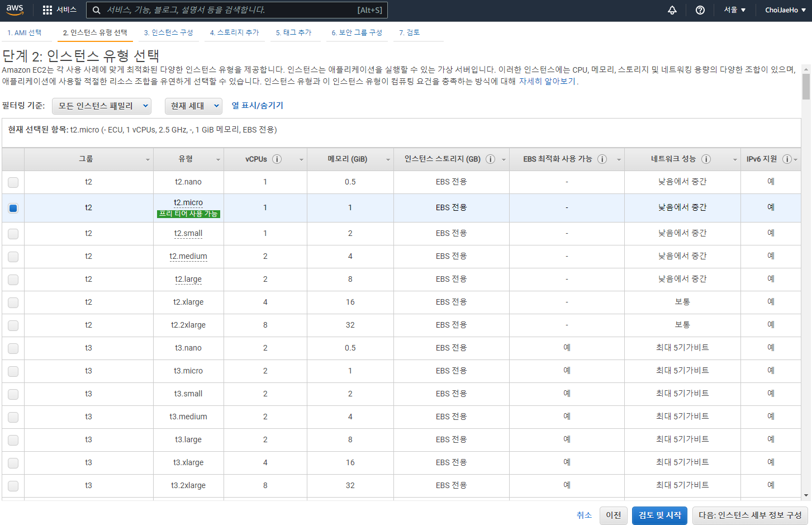Click the 이전 previous button

tap(614, 515)
